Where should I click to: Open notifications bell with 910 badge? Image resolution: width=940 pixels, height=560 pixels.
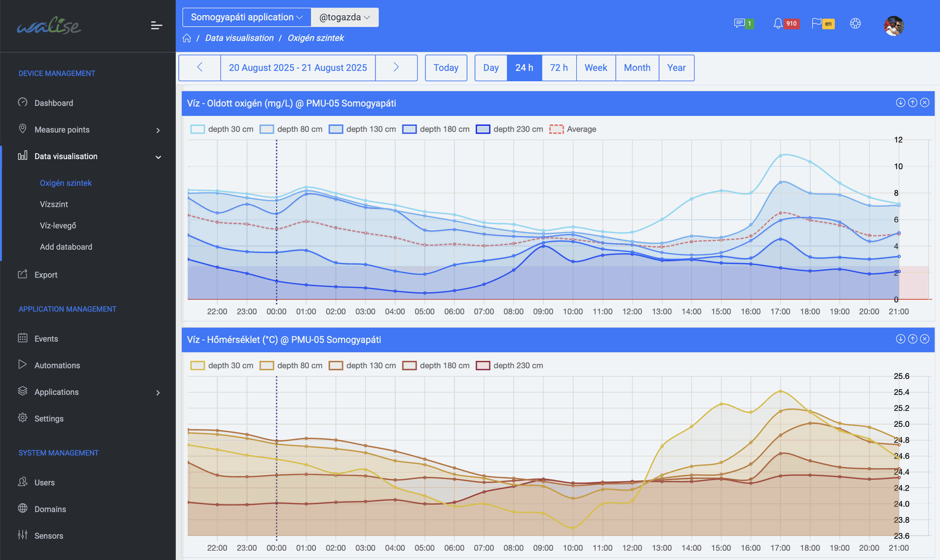[x=777, y=23]
